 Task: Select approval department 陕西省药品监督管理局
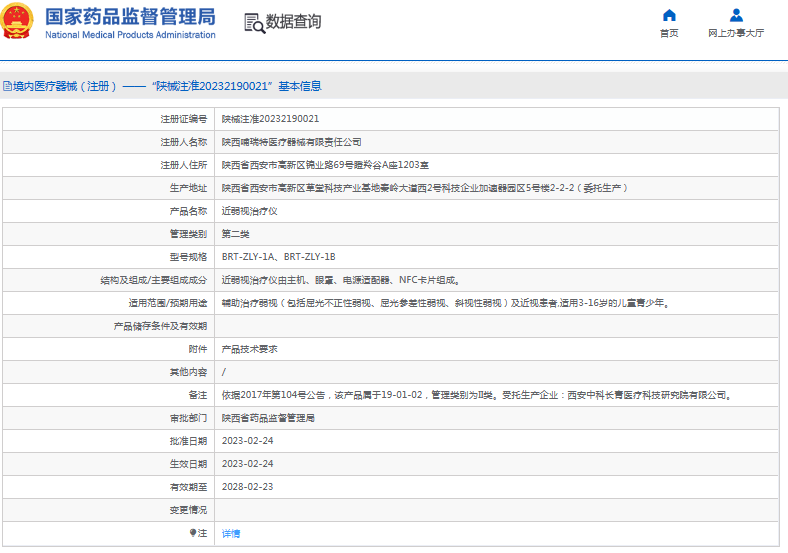pos(268,418)
